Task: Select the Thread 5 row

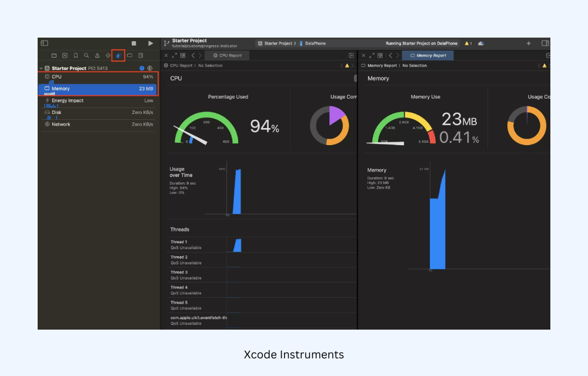Action: (x=262, y=305)
